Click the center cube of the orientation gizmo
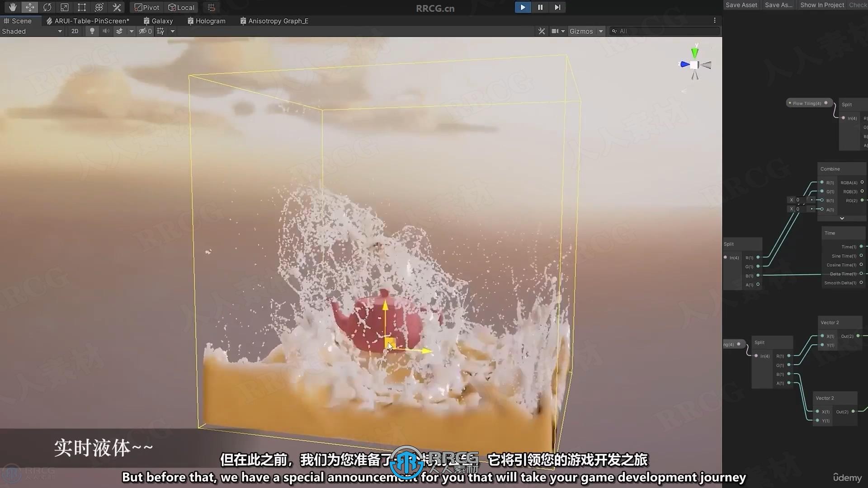This screenshot has height=488, width=868. click(694, 65)
